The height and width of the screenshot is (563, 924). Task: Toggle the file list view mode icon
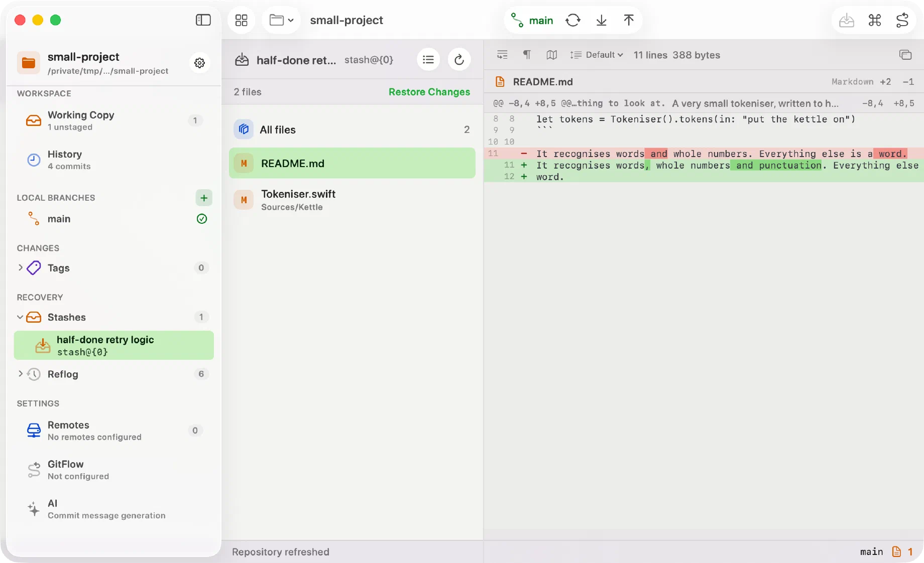[428, 60]
